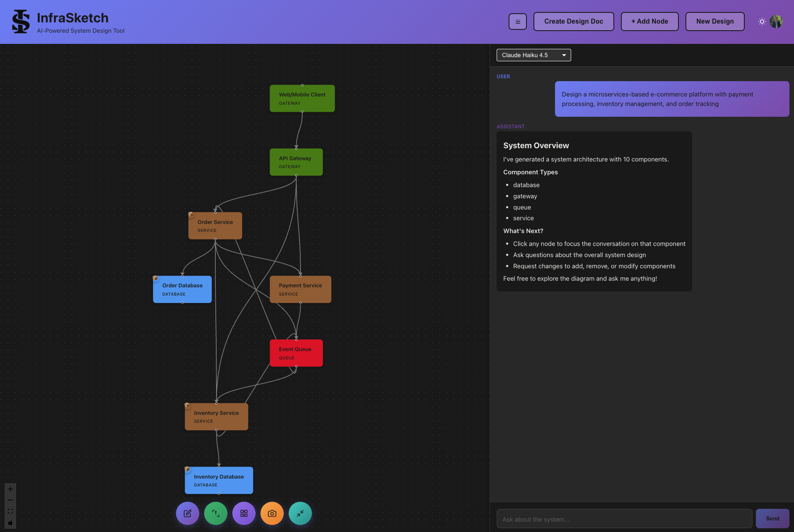
Task: Click the Create Design Doc button
Action: (x=574, y=21)
